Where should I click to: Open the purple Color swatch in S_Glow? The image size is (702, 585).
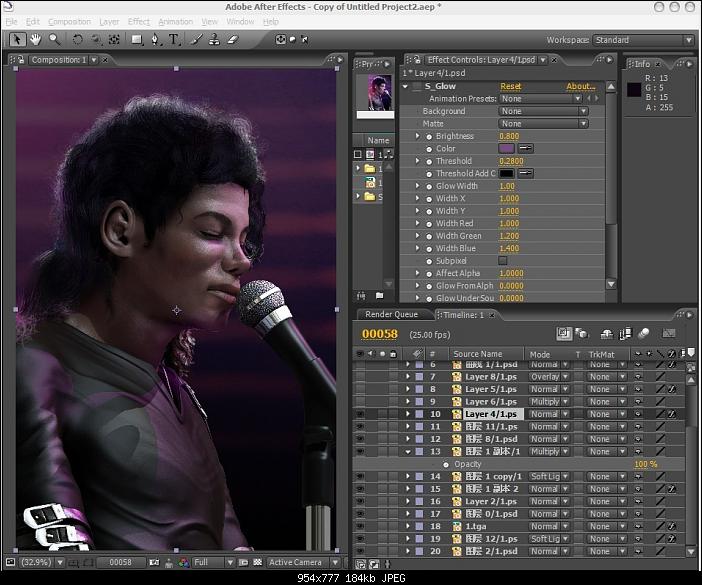506,148
